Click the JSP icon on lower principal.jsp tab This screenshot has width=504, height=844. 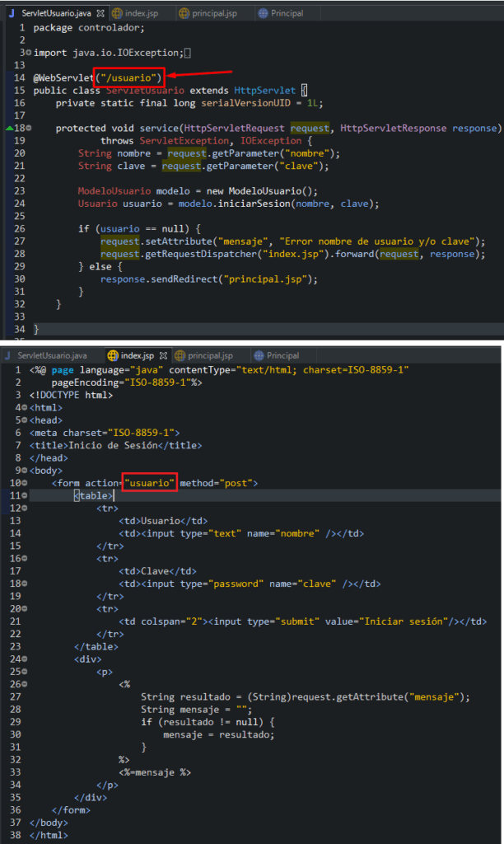click(x=180, y=355)
